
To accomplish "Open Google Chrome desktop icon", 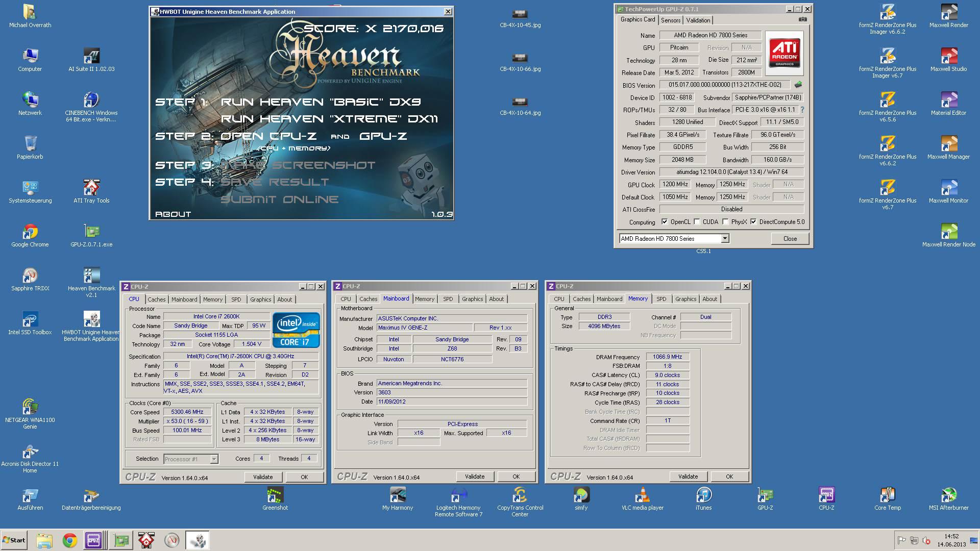I will click(30, 235).
